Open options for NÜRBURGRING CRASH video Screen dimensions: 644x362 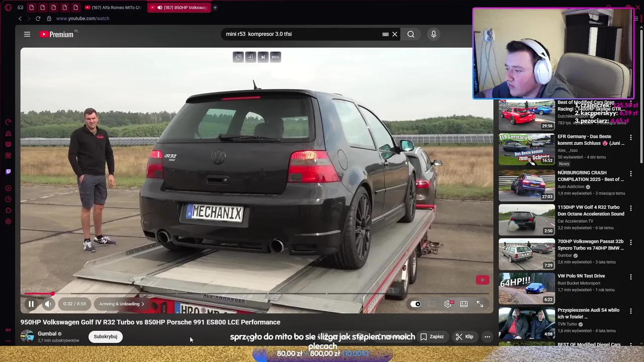pos(631,173)
